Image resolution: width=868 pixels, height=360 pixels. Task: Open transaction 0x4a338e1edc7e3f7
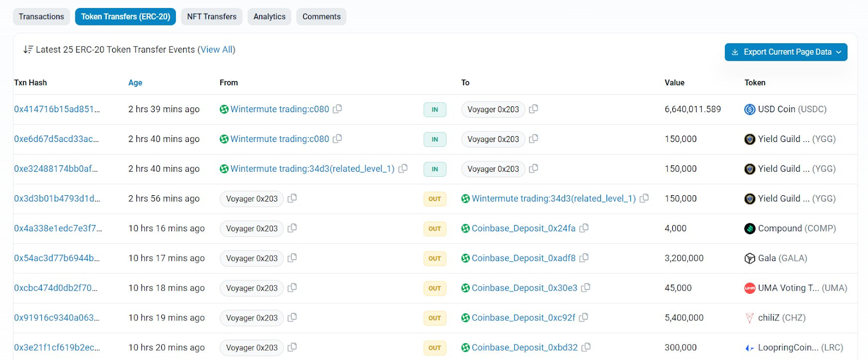tap(58, 228)
